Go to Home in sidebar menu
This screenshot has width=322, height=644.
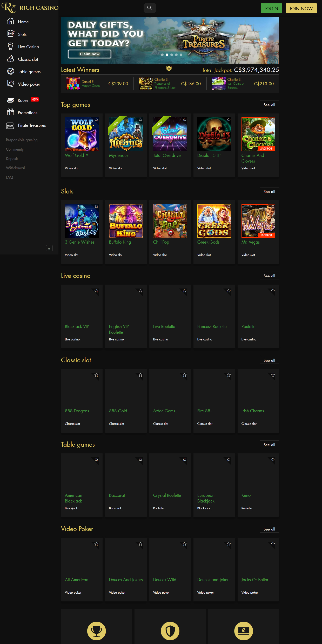click(x=23, y=22)
